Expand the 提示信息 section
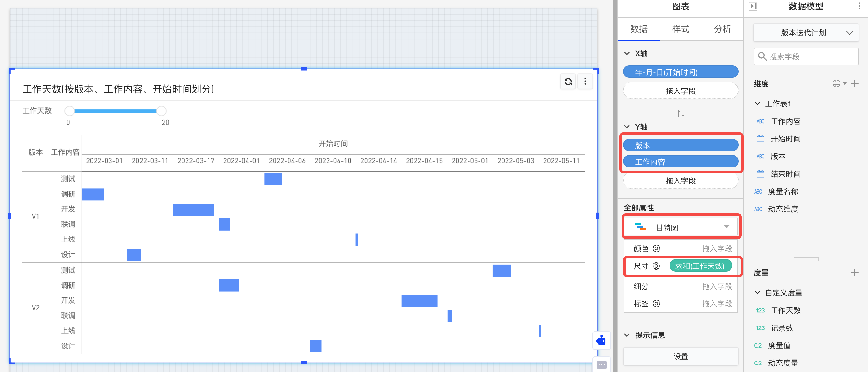This screenshot has height=372, width=868. click(627, 335)
